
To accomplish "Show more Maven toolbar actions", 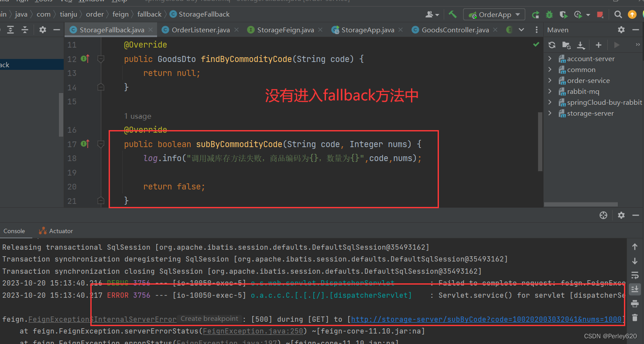I will click(637, 45).
